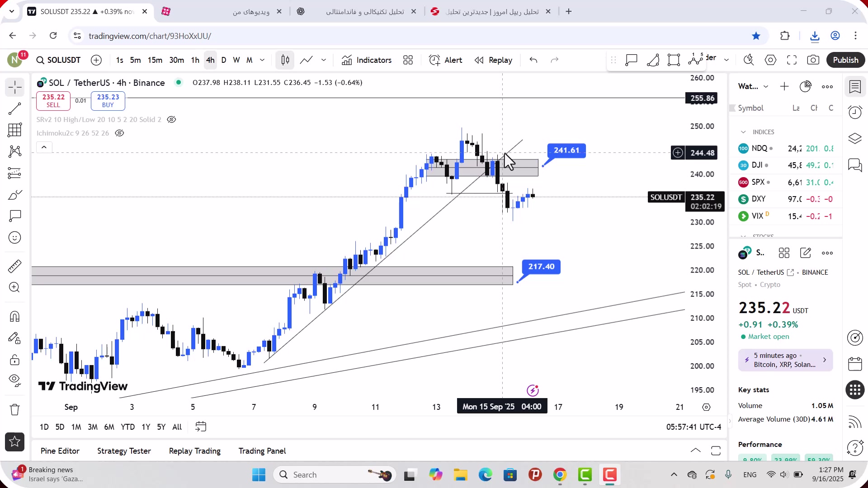Open the favorites star toolbar
868x488 pixels.
coord(14,442)
